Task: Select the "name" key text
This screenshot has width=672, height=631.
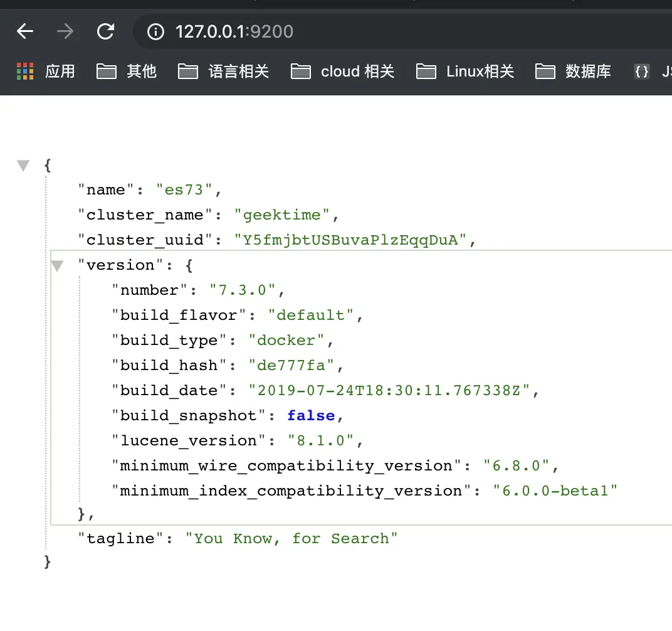Action: (x=106, y=189)
